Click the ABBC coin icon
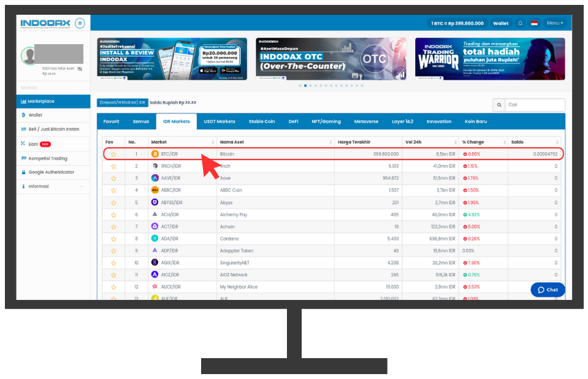Image resolution: width=588 pixels, height=379 pixels. [x=155, y=190]
